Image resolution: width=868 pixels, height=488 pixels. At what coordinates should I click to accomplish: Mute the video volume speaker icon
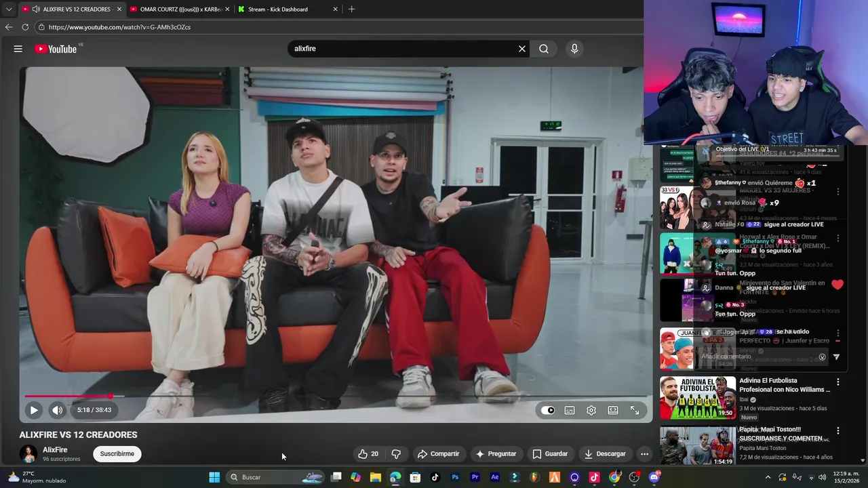pos(57,410)
